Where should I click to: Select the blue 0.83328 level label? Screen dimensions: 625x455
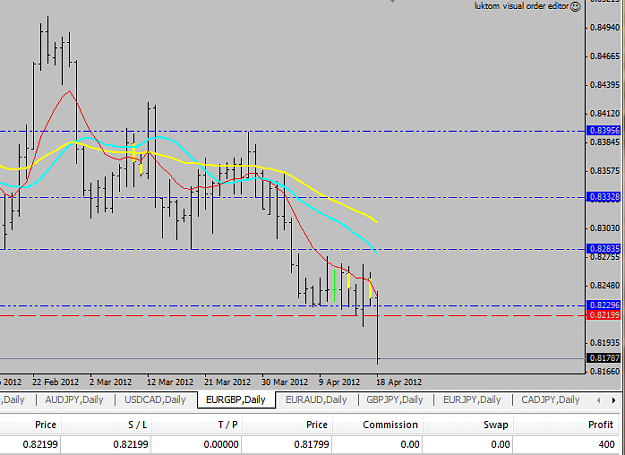604,197
